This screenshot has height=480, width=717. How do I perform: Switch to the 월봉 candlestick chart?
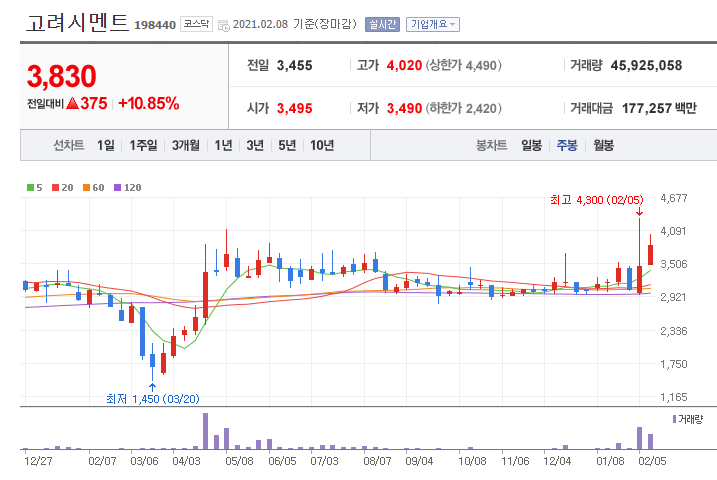click(604, 145)
